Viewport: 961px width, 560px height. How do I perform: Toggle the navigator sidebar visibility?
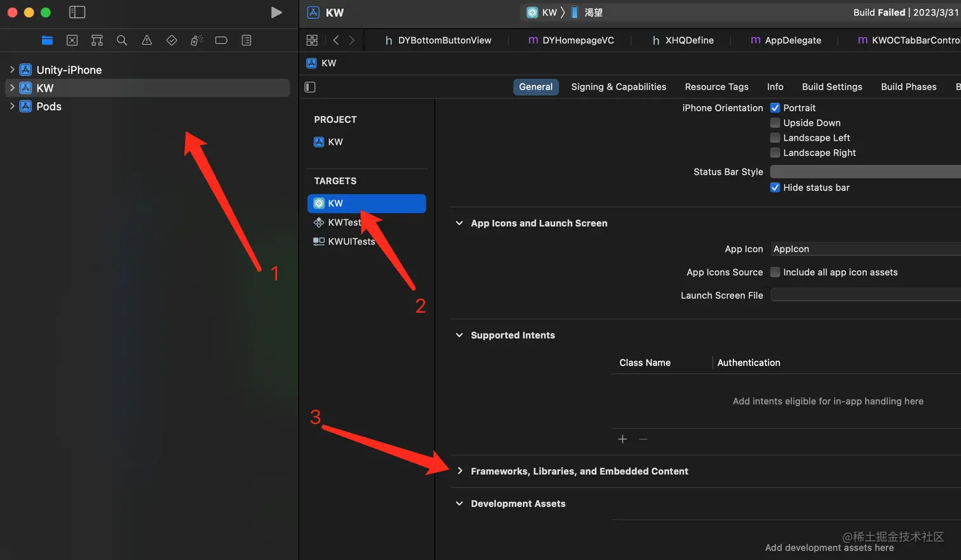pos(77,12)
